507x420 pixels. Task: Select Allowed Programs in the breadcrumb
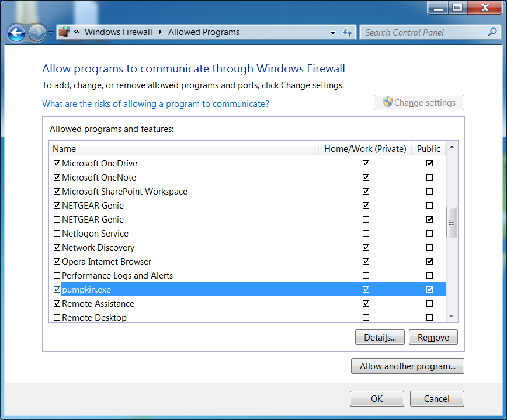(204, 32)
